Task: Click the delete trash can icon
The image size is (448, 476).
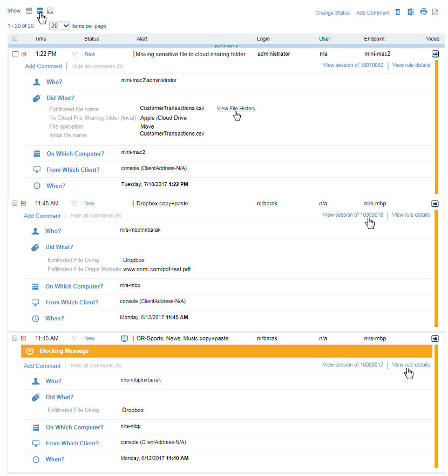Action: (398, 12)
